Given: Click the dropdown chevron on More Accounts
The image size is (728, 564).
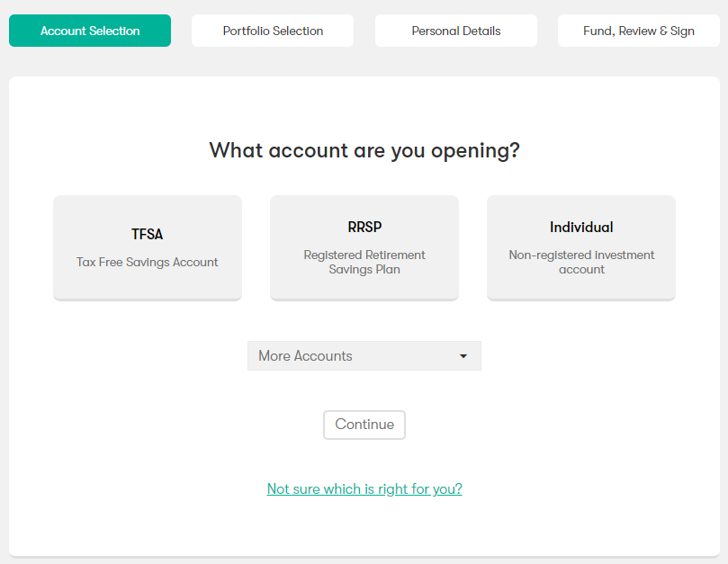Looking at the screenshot, I should tap(463, 355).
